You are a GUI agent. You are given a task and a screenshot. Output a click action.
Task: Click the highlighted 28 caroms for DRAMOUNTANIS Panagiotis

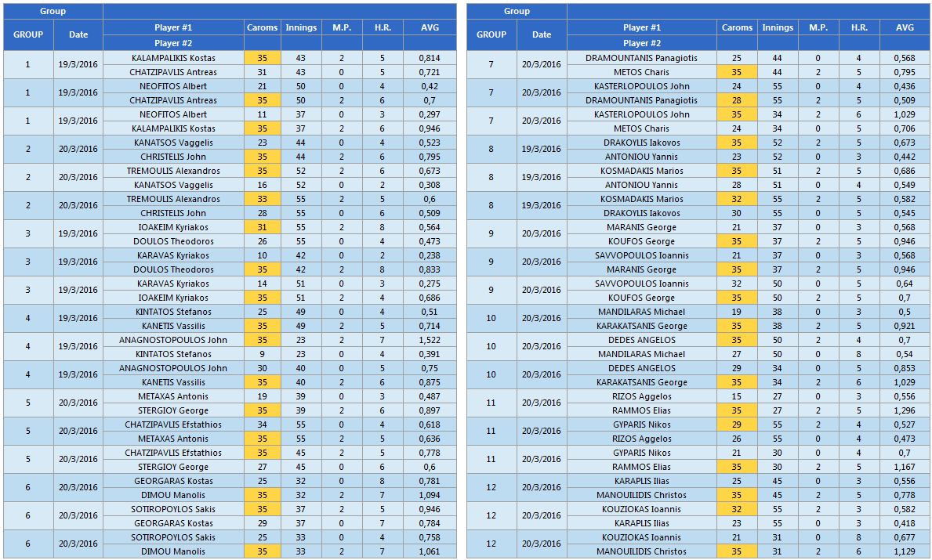[x=737, y=100]
